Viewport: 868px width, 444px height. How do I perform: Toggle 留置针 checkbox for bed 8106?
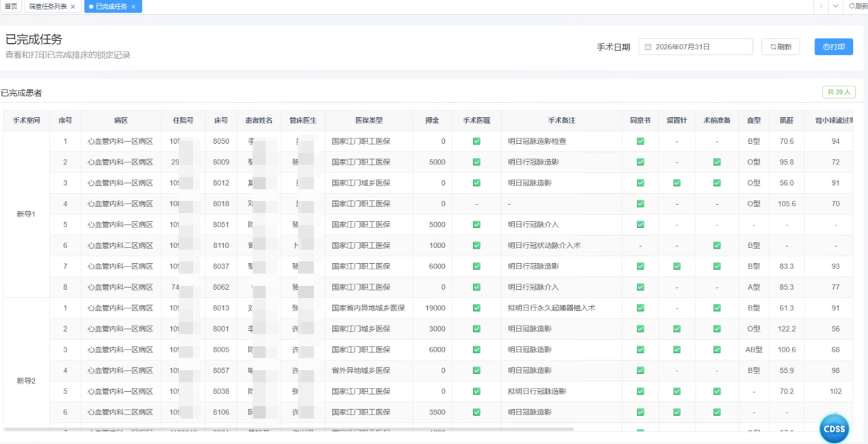676,412
